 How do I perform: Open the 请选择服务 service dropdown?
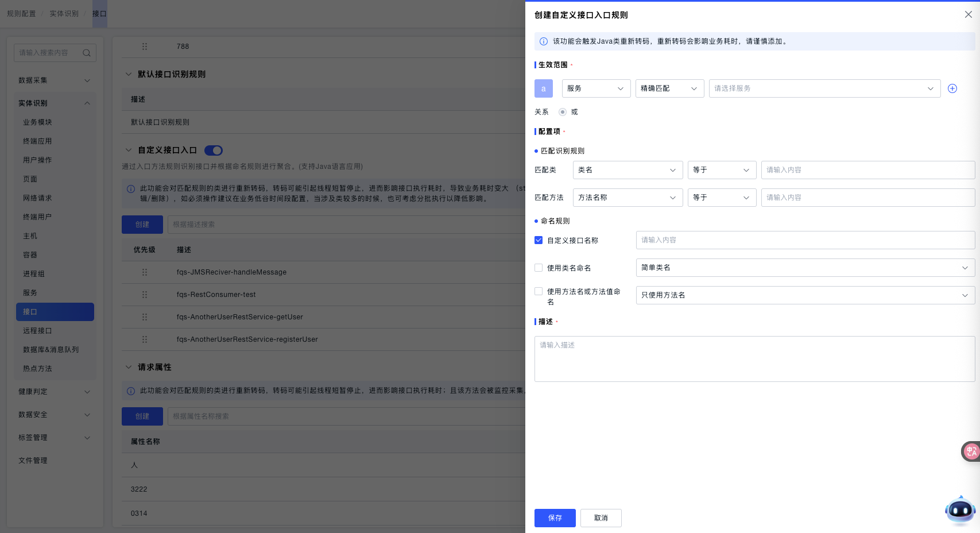coord(824,88)
